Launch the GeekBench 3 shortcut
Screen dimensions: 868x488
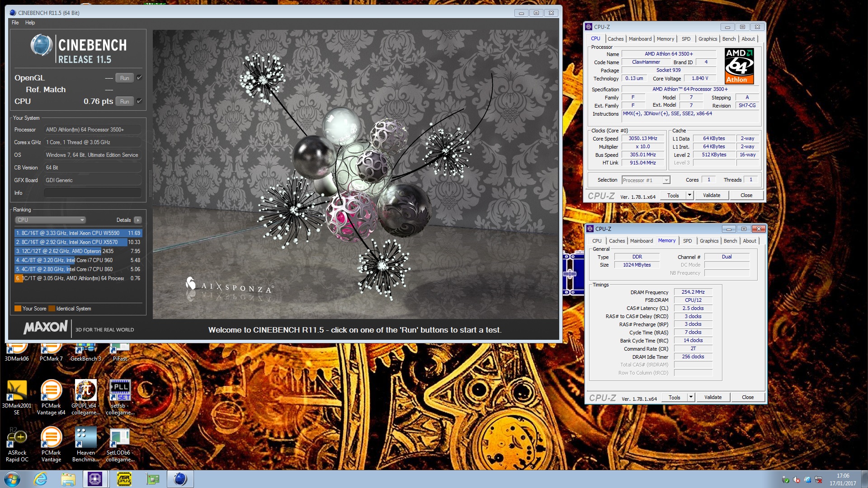86,353
